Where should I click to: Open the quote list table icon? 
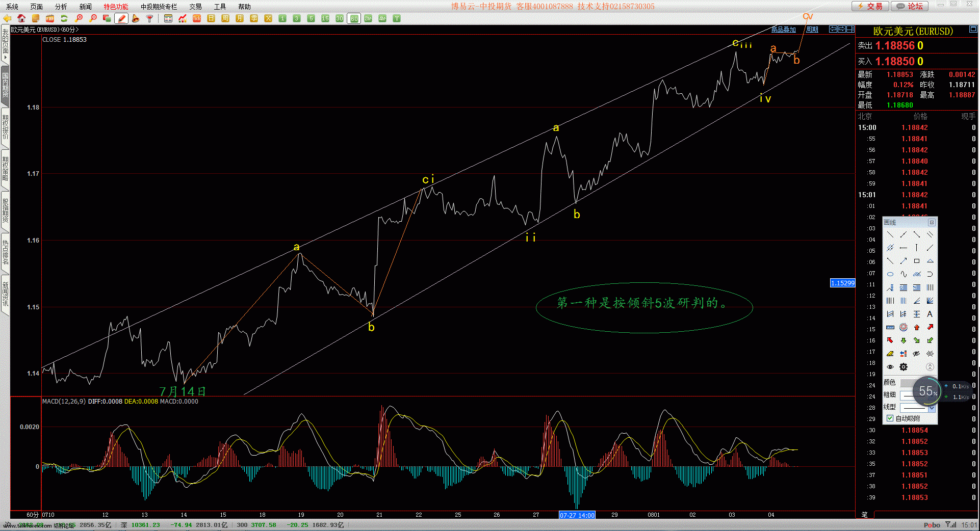coord(168,18)
